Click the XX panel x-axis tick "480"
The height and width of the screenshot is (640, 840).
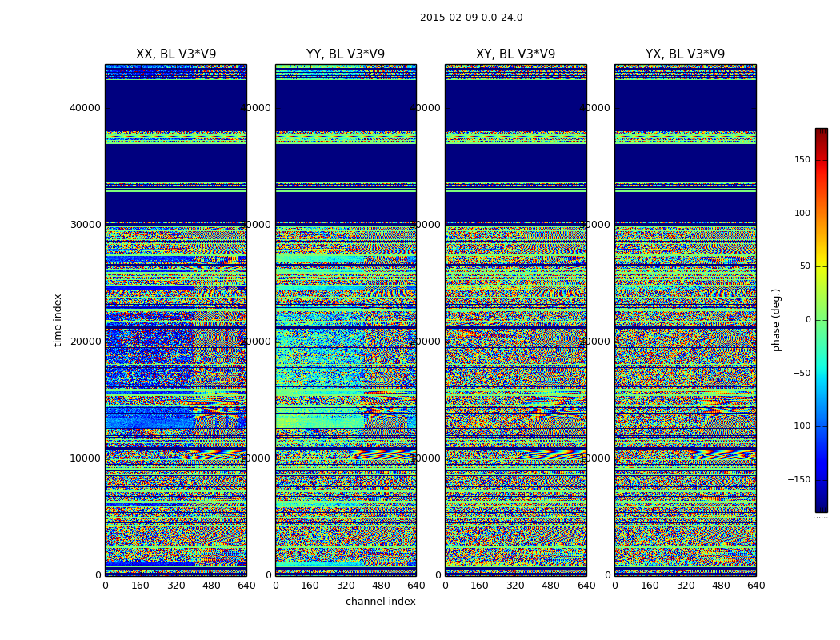(x=211, y=586)
